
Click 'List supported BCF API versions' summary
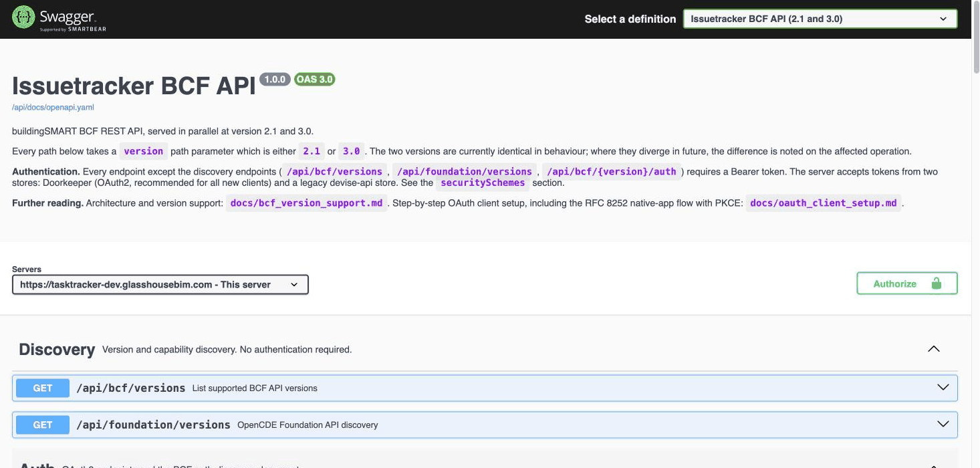[255, 388]
